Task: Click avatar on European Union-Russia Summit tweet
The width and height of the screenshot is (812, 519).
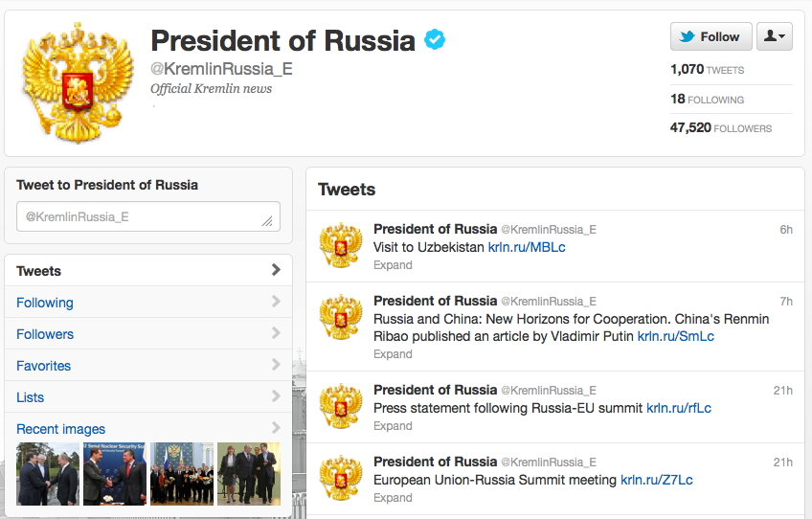Action: [x=341, y=478]
